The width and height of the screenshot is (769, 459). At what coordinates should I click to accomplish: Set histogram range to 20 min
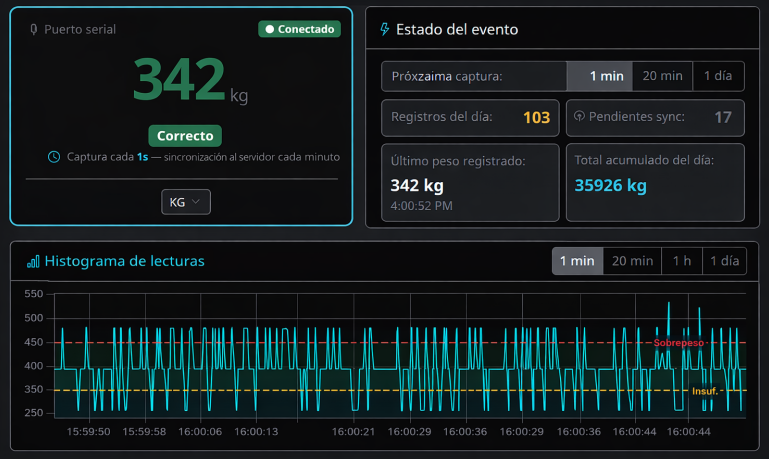coord(632,261)
